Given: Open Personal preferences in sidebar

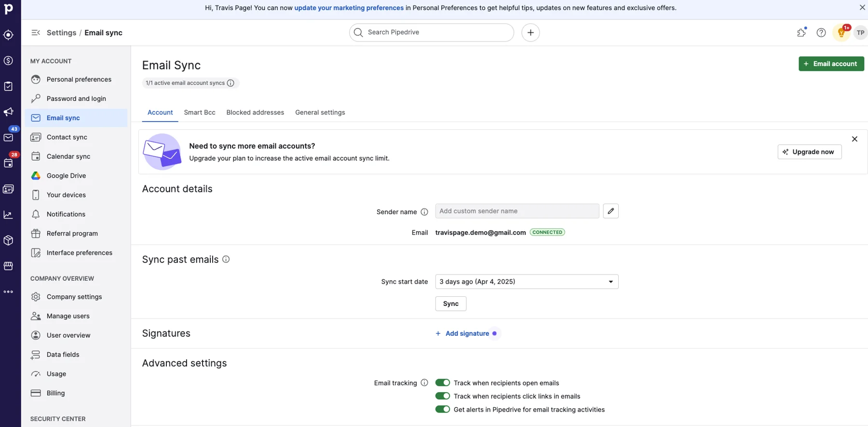Looking at the screenshot, I should click(76, 79).
